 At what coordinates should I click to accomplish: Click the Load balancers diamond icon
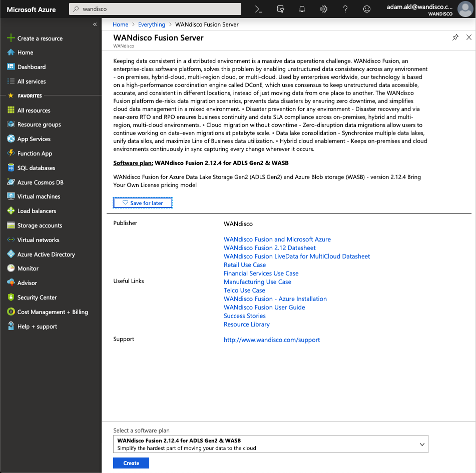click(x=11, y=210)
